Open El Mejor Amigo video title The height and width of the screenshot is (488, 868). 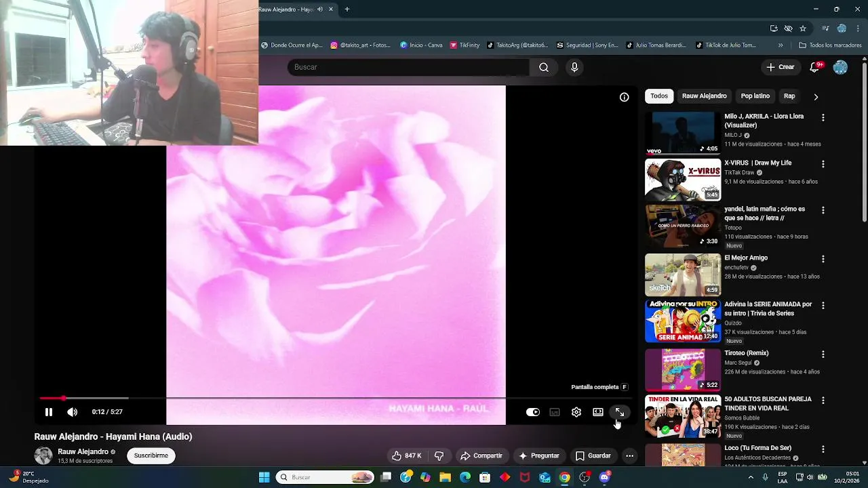pyautogui.click(x=746, y=258)
